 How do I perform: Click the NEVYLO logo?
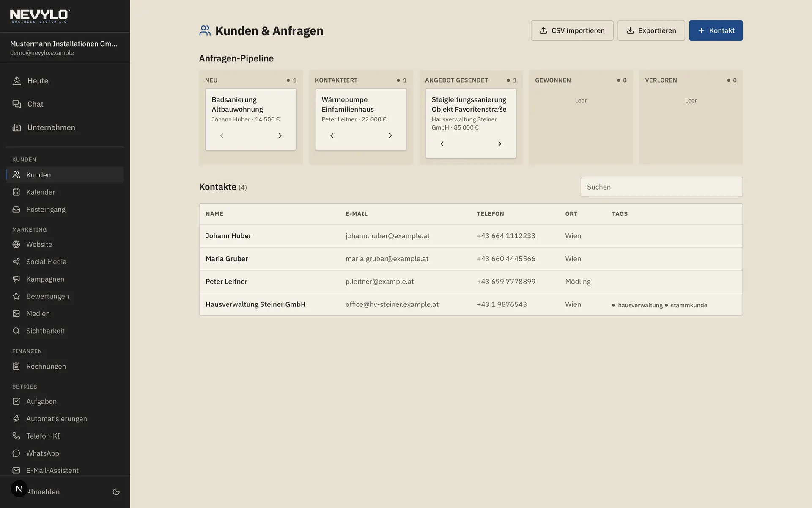[x=40, y=16]
